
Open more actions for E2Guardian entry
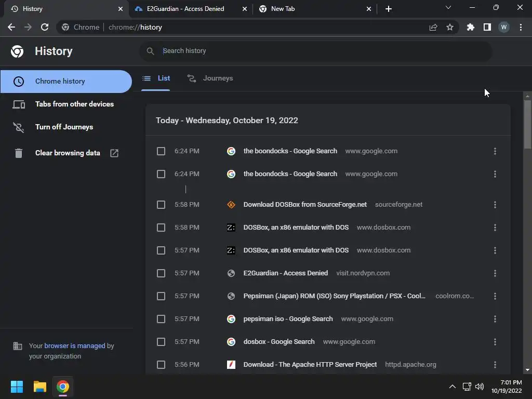(x=495, y=273)
